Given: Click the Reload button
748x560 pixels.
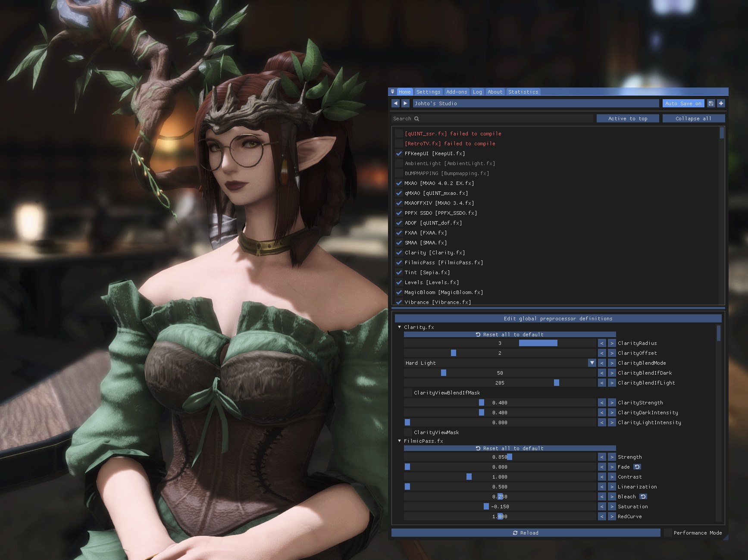Looking at the screenshot, I should [x=526, y=533].
